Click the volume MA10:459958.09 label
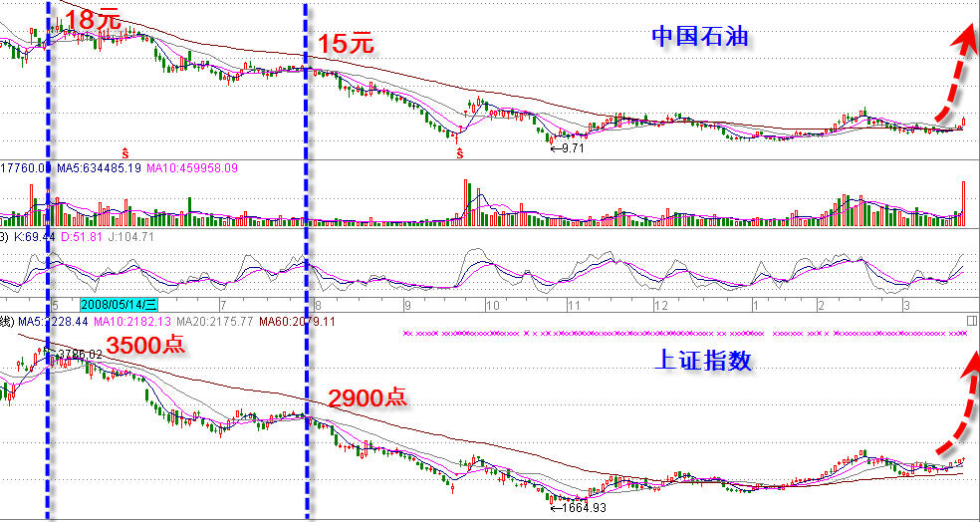The width and height of the screenshot is (980, 522). pyautogui.click(x=192, y=167)
